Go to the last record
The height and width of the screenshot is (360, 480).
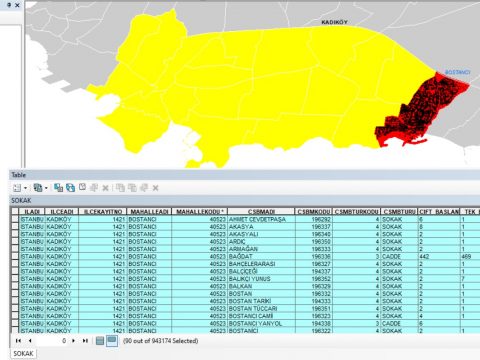85,341
